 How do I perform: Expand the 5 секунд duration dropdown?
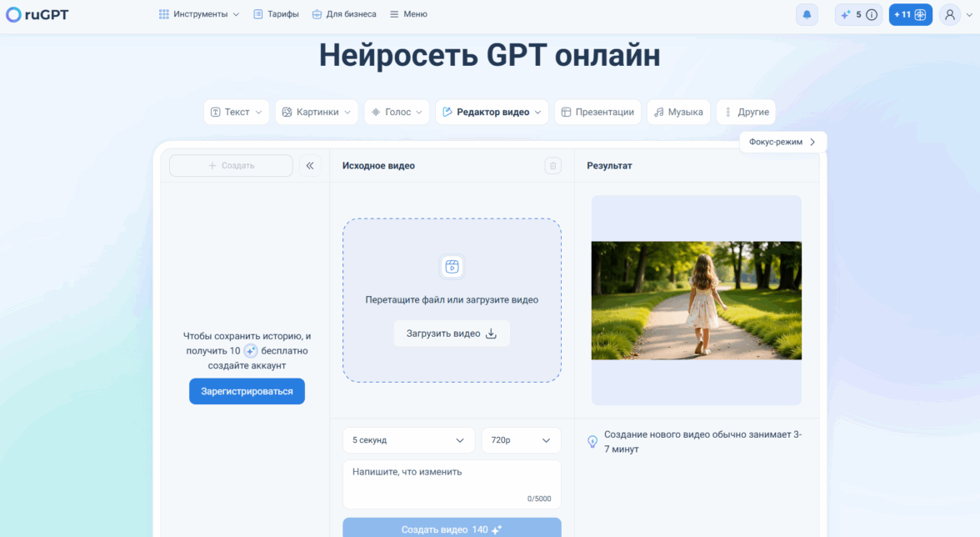[408, 440]
